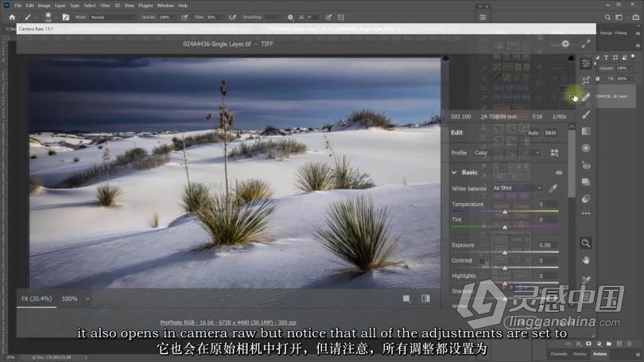Convert to B&W button
Viewport: 644px width, 362px height.
(550, 133)
